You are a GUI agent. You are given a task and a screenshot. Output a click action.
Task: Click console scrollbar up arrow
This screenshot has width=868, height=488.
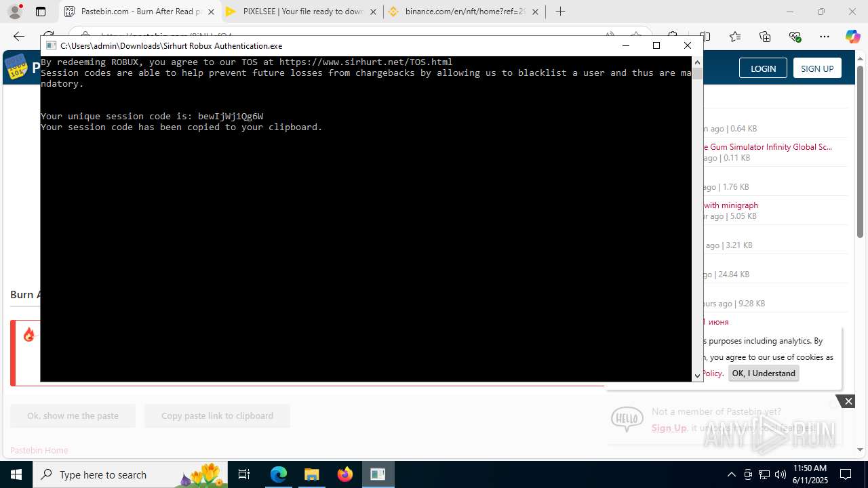[x=697, y=62]
